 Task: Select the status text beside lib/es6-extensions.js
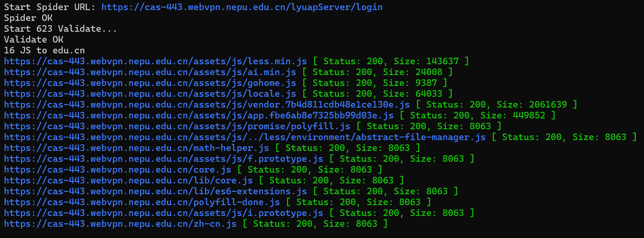pyautogui.click(x=386, y=192)
